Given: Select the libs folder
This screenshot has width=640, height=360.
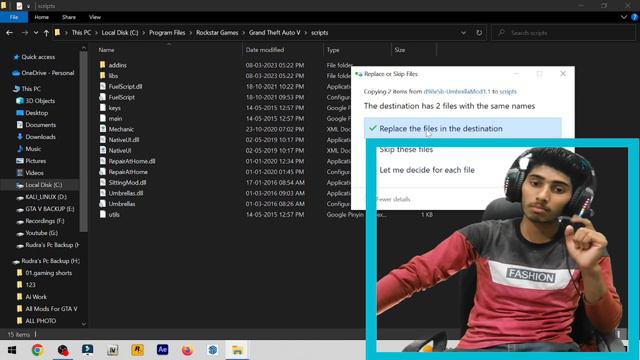Looking at the screenshot, I should (113, 76).
